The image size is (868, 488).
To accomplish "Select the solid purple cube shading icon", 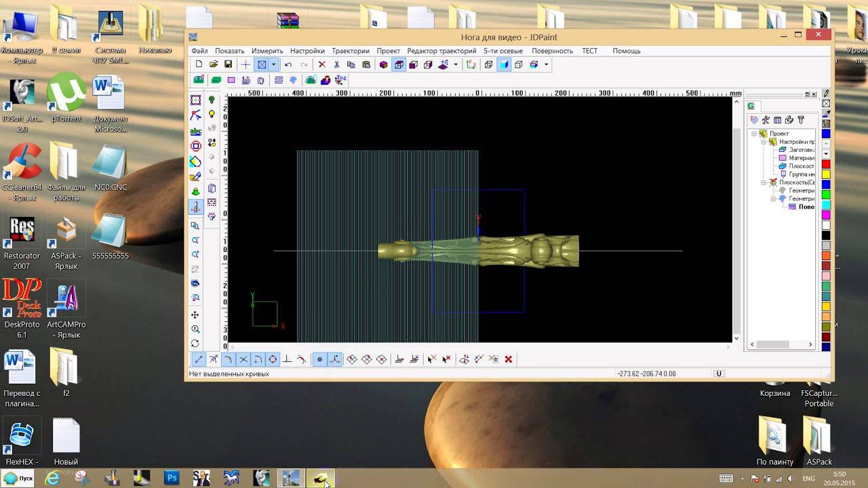I will 384,64.
